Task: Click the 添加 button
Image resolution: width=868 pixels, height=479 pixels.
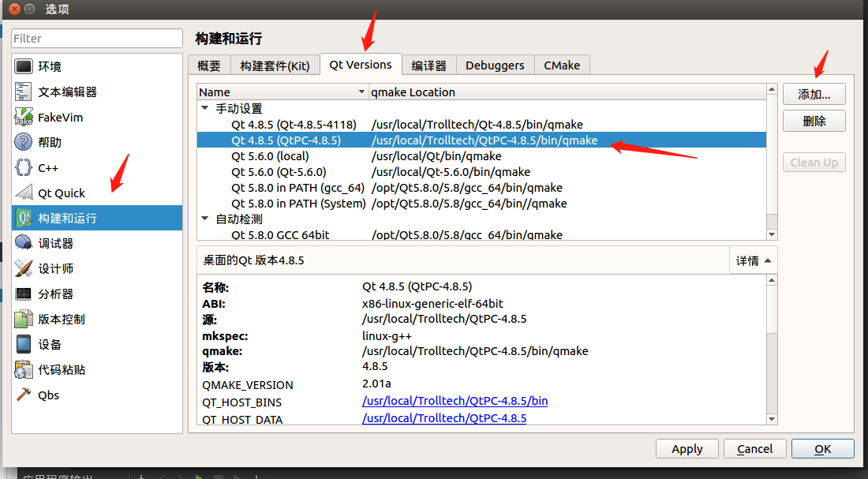Action: tap(814, 93)
